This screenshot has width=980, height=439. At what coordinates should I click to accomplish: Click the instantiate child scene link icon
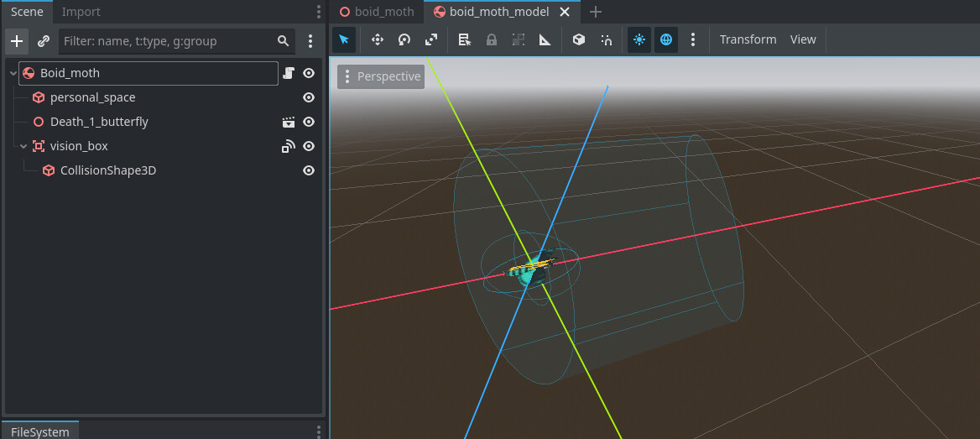44,41
